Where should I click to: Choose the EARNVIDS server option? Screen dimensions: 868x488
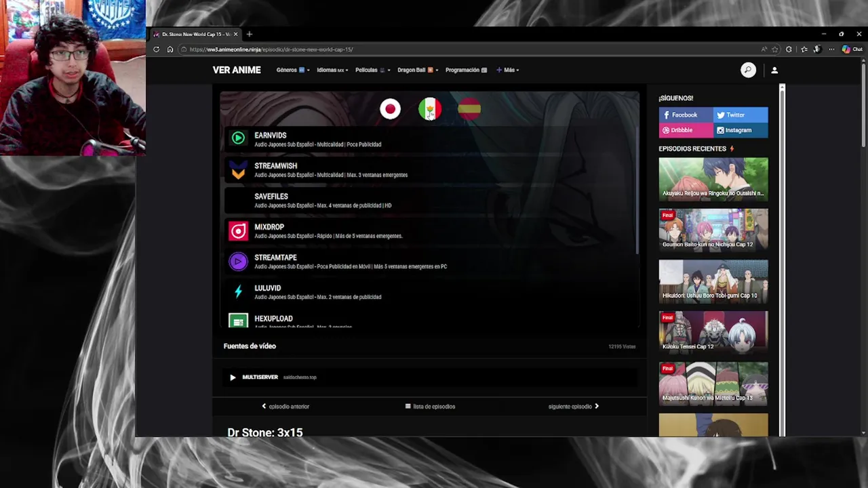[430, 139]
